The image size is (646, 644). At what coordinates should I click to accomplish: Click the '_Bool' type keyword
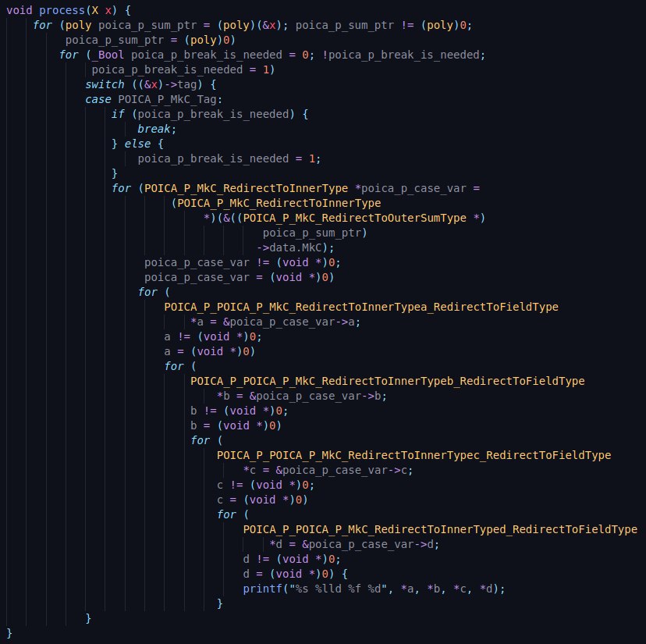coord(108,55)
